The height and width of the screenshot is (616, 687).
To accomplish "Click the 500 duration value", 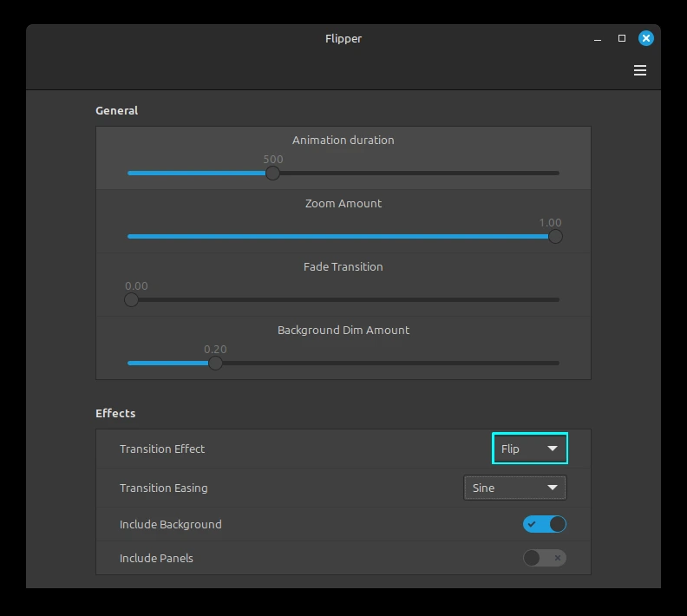I will tap(273, 159).
